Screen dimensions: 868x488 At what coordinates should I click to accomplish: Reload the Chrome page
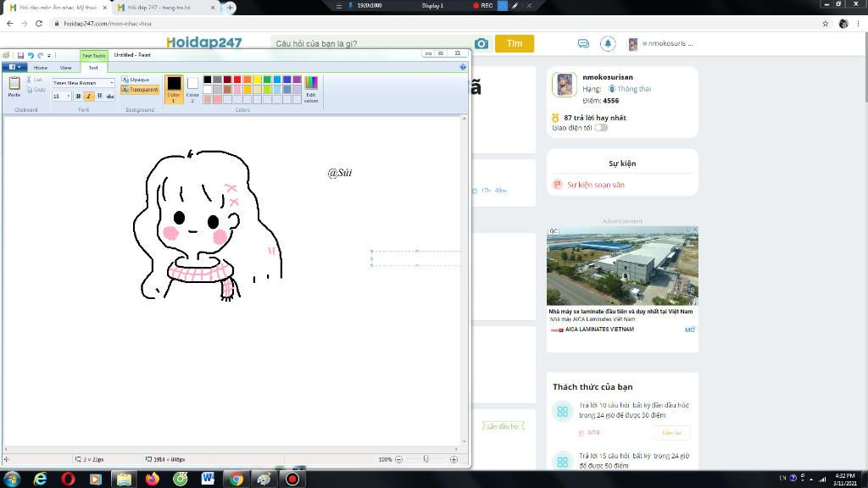coord(39,24)
